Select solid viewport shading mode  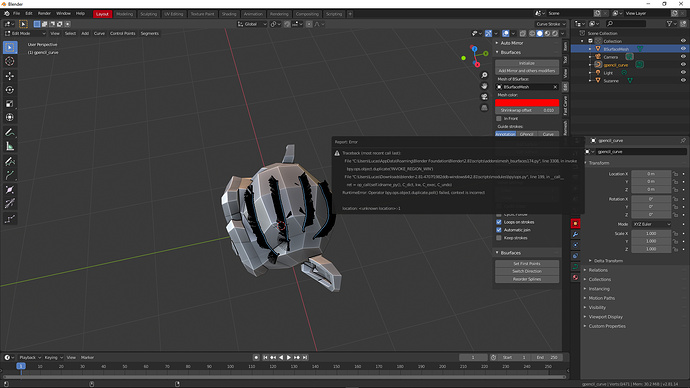pyautogui.click(x=540, y=33)
